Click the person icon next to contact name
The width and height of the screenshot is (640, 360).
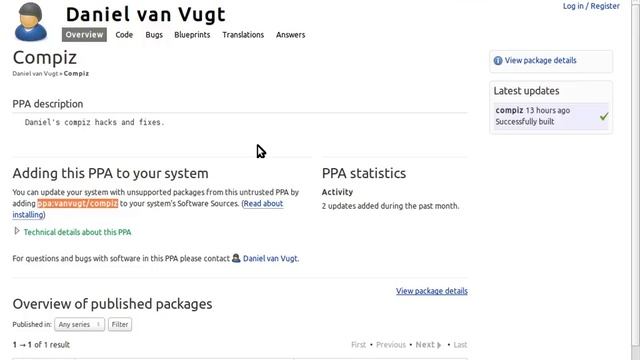(x=236, y=258)
